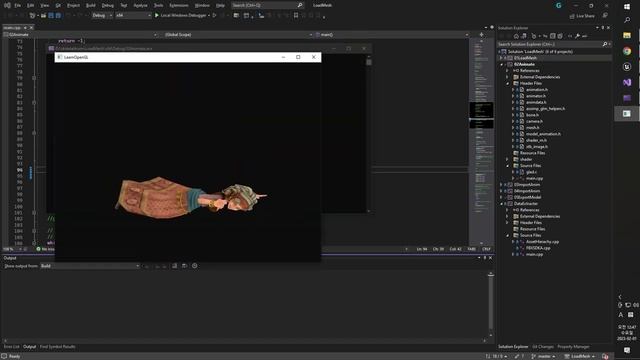Select AssetHierarchy.cpp in DataExtracter
This screenshot has height=360, width=640.
click(542, 242)
